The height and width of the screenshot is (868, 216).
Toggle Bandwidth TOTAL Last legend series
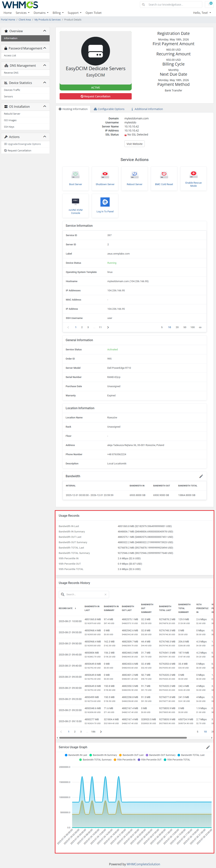pyautogui.click(x=191, y=755)
